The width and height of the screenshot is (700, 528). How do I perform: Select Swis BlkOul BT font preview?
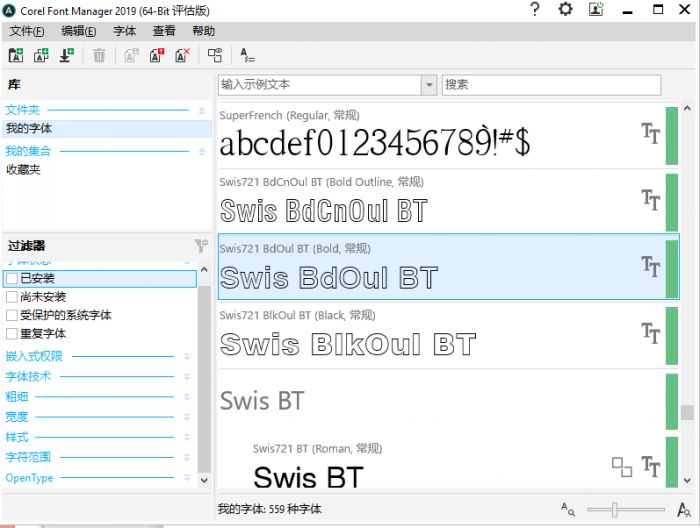[348, 344]
